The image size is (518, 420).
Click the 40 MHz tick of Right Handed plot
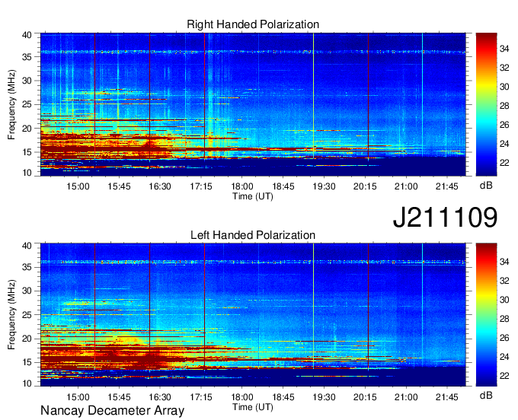pos(27,35)
